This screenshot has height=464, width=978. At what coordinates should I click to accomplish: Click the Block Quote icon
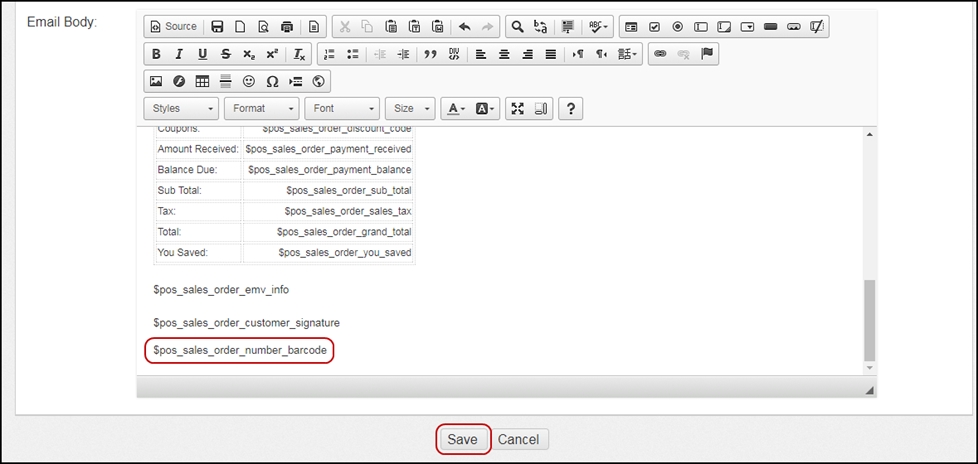click(x=430, y=54)
